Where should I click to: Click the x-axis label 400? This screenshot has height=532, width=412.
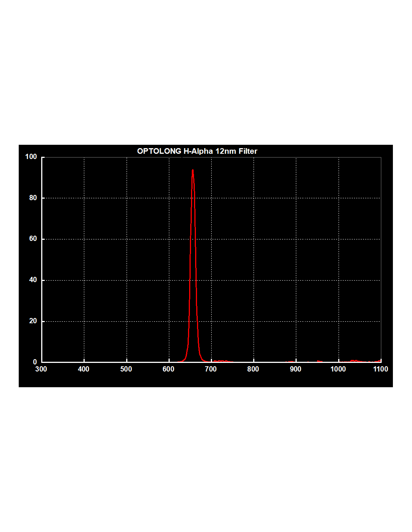pyautogui.click(x=84, y=369)
